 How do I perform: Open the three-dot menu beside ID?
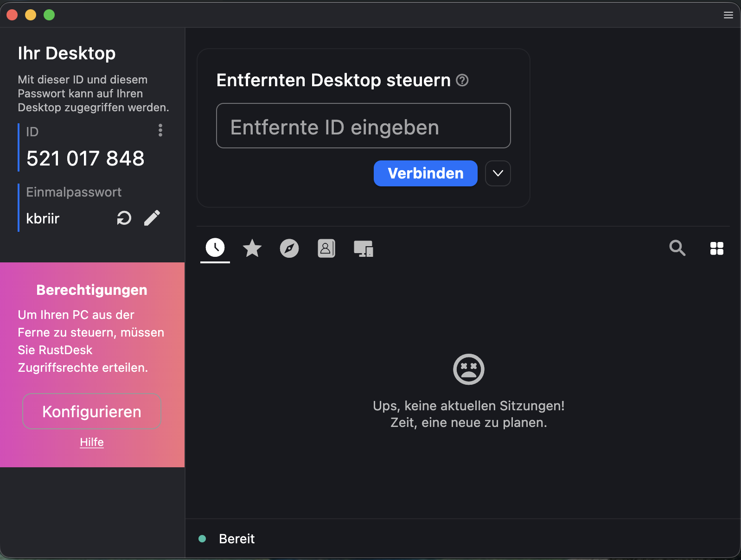[x=160, y=130]
